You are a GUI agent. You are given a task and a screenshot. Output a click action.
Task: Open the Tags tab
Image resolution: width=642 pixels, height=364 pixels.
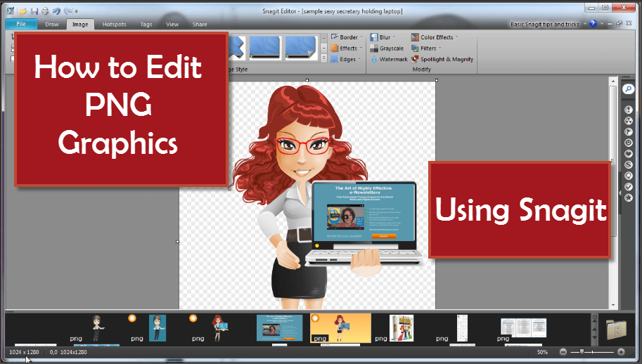coord(146,25)
